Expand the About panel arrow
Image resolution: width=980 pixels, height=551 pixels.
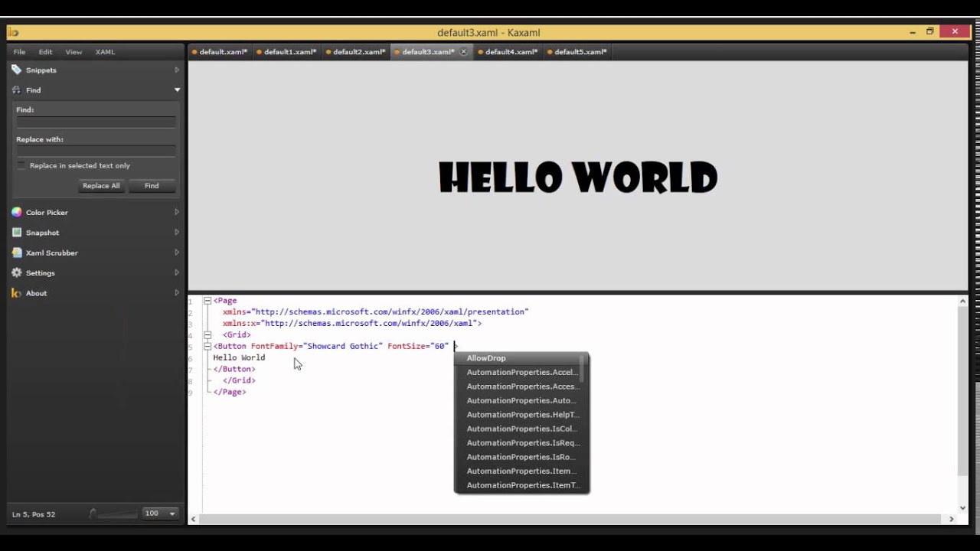(x=177, y=293)
